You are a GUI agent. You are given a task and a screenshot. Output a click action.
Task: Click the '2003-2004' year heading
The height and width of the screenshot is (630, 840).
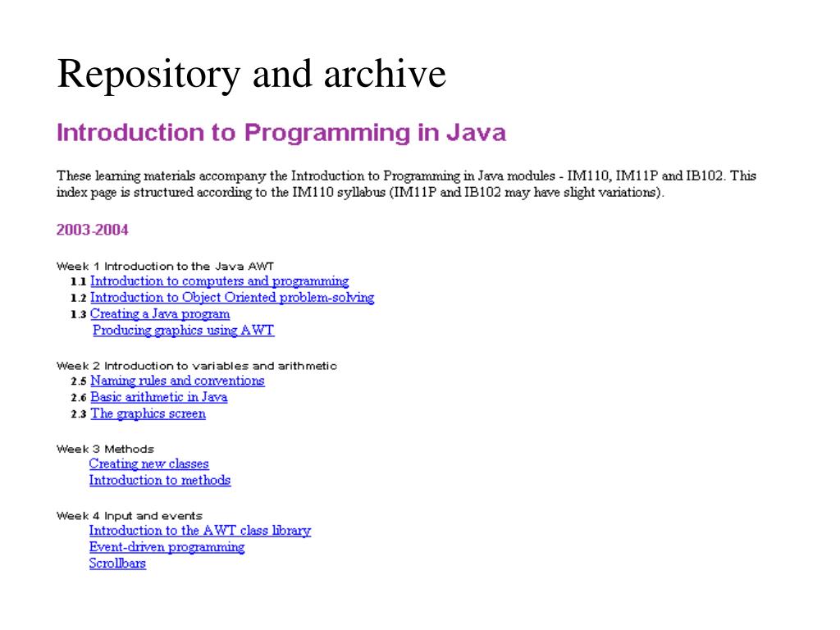tap(92, 230)
